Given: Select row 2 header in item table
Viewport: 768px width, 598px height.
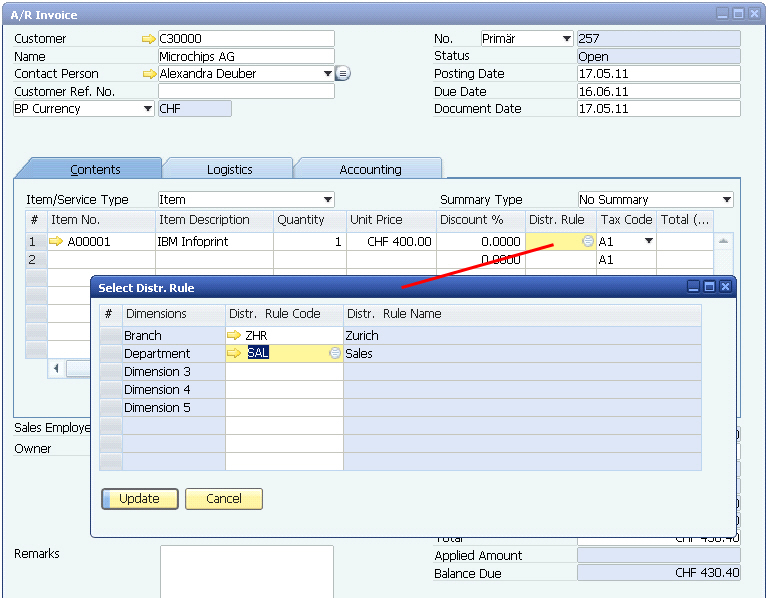Looking at the screenshot, I should (x=36, y=260).
